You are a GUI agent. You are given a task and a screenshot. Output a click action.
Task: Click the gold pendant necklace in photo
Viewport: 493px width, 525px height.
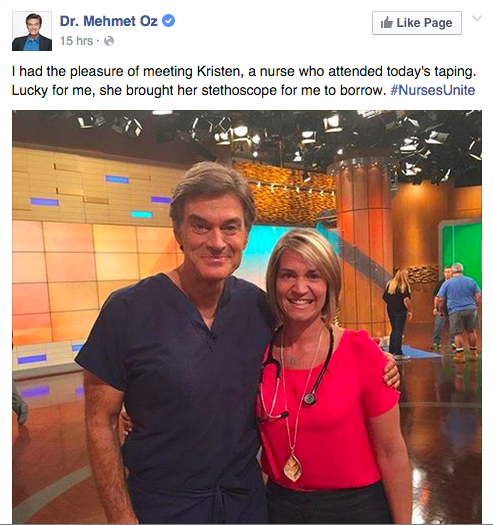(293, 467)
